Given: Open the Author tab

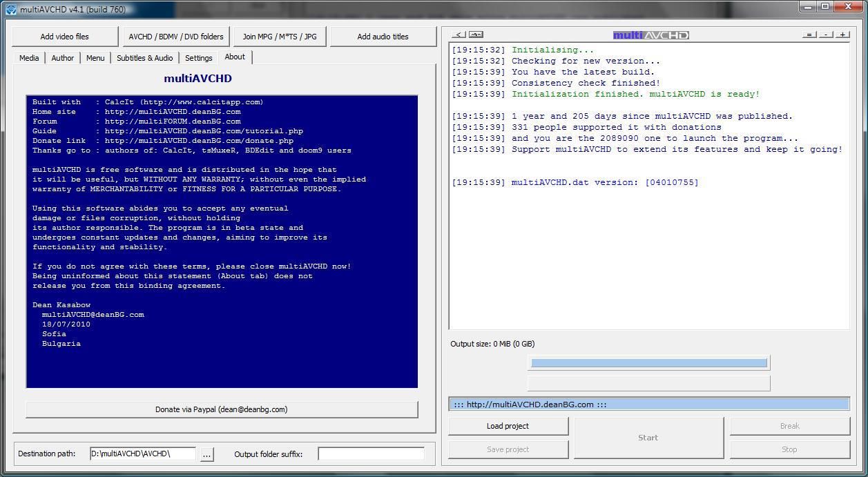Looking at the screenshot, I should click(x=63, y=58).
